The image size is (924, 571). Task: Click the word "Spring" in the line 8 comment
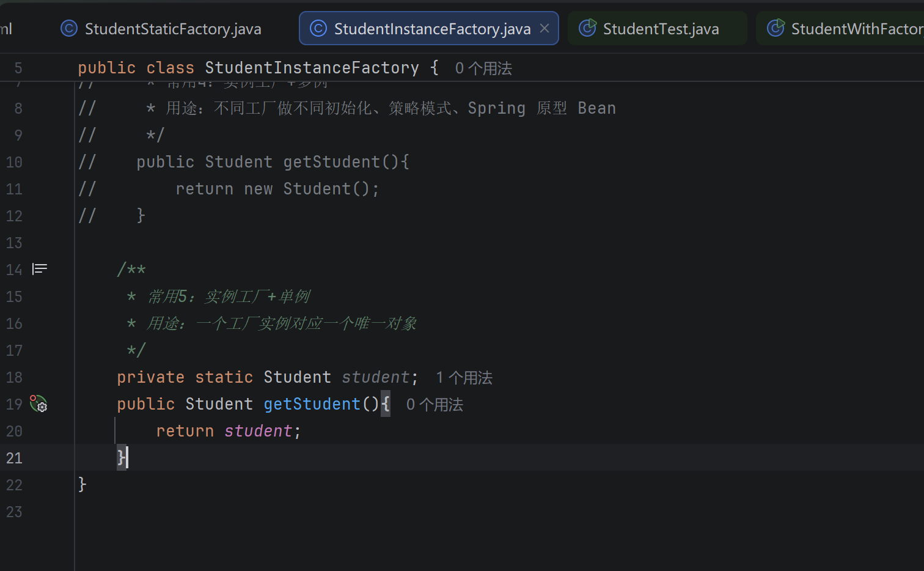497,108
